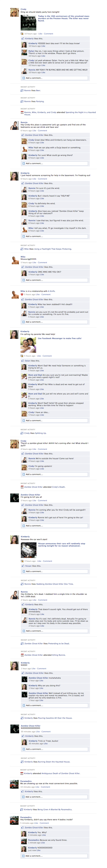Click the 'Nissan announces their cars' headline
107x868 pixels.
click(61, 545)
